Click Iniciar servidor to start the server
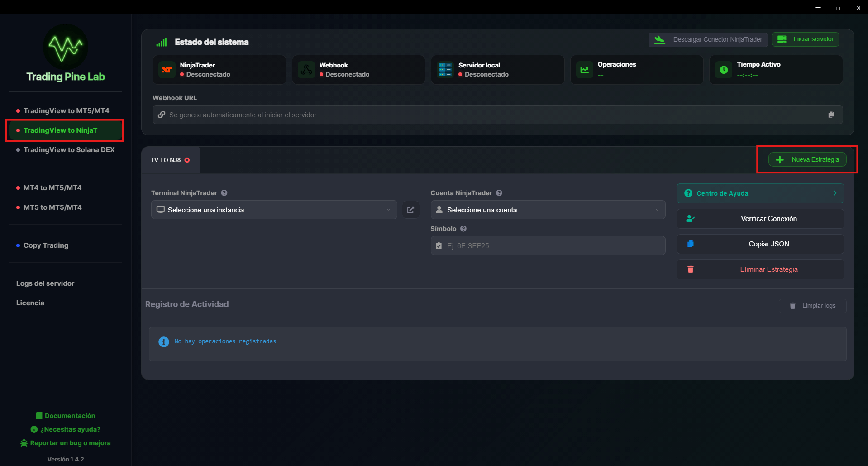The image size is (868, 466). [805, 39]
